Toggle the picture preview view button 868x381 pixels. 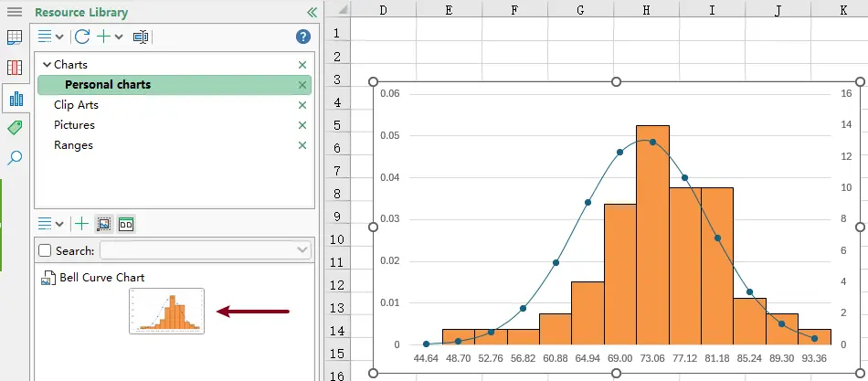pyautogui.click(x=104, y=223)
